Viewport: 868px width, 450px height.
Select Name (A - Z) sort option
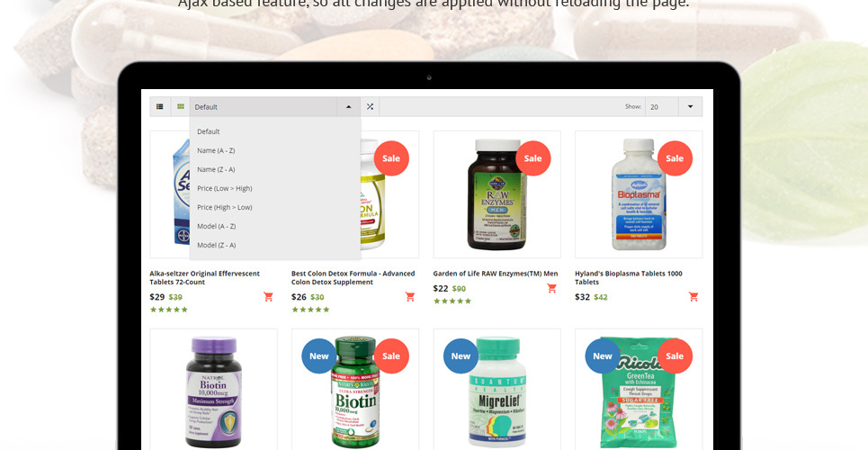click(217, 150)
